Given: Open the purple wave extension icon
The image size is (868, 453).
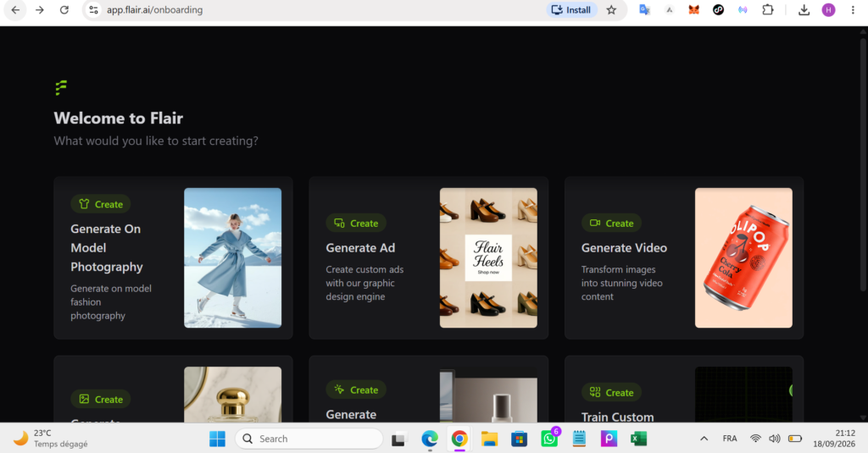Looking at the screenshot, I should click(x=743, y=10).
